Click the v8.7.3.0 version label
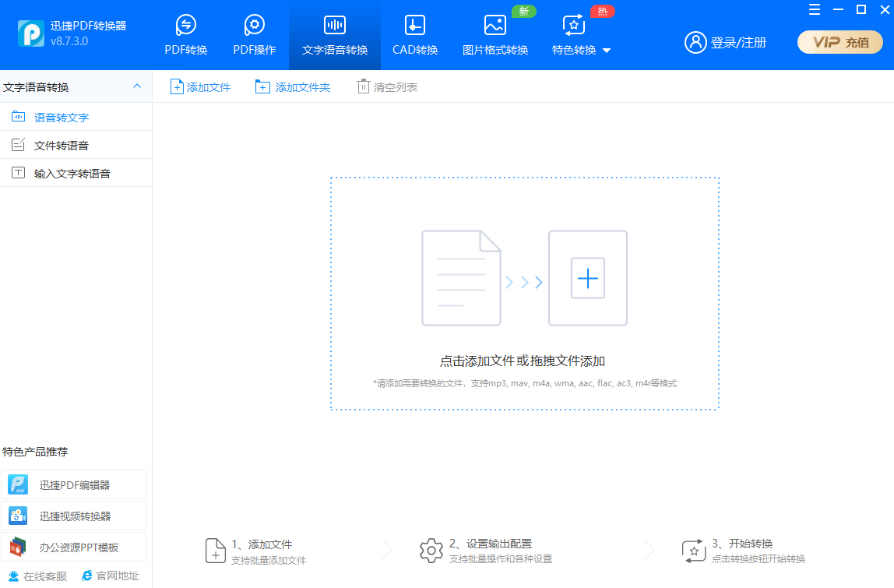This screenshot has height=588, width=894. click(69, 41)
